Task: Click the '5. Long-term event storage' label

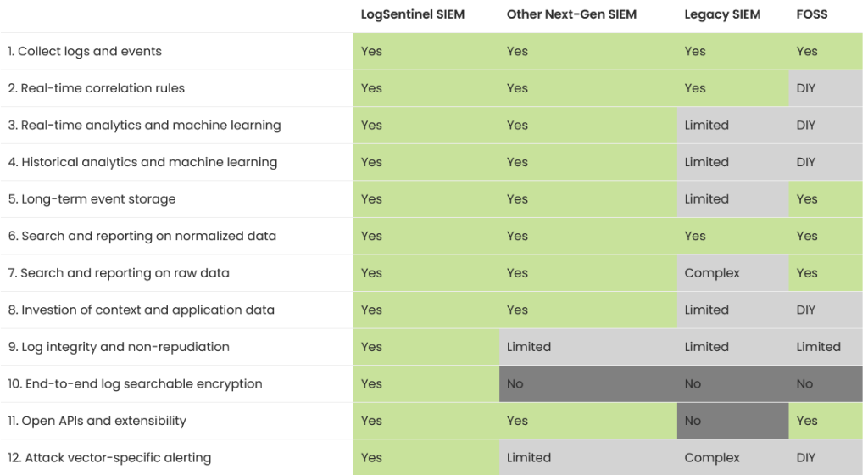Action: pos(92,199)
